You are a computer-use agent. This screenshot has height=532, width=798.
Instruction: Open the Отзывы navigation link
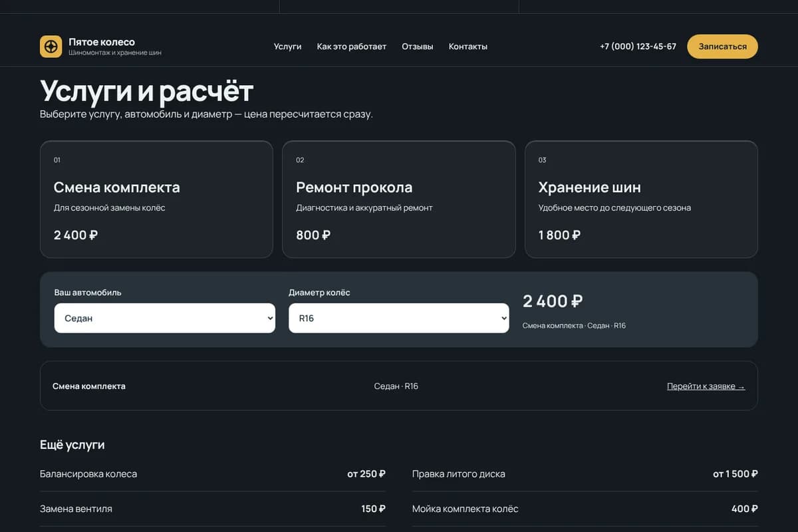point(418,47)
